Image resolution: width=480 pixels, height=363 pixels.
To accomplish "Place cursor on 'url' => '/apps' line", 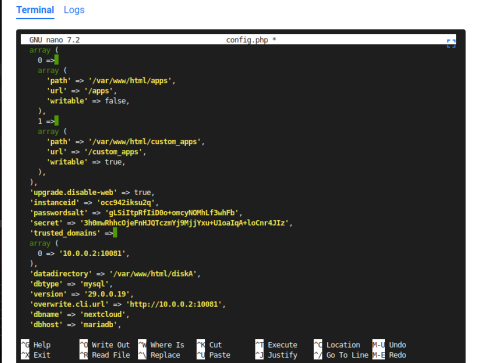I will [82, 91].
